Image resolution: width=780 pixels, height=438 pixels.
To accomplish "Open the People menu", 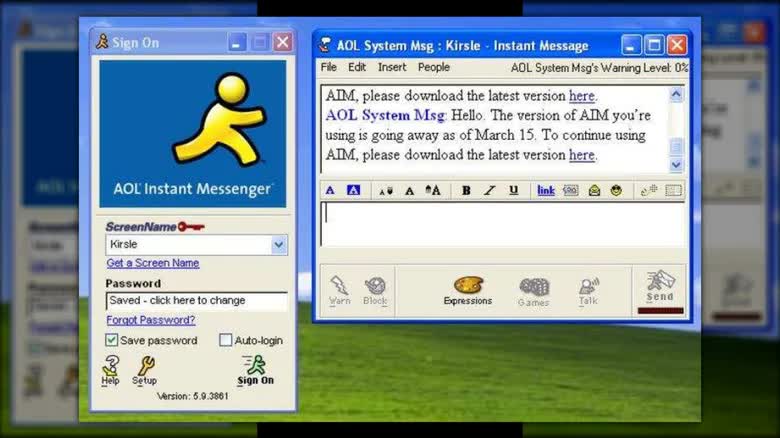I will 433,68.
